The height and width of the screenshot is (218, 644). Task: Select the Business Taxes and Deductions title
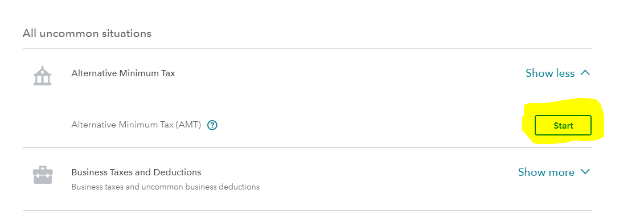pos(136,172)
